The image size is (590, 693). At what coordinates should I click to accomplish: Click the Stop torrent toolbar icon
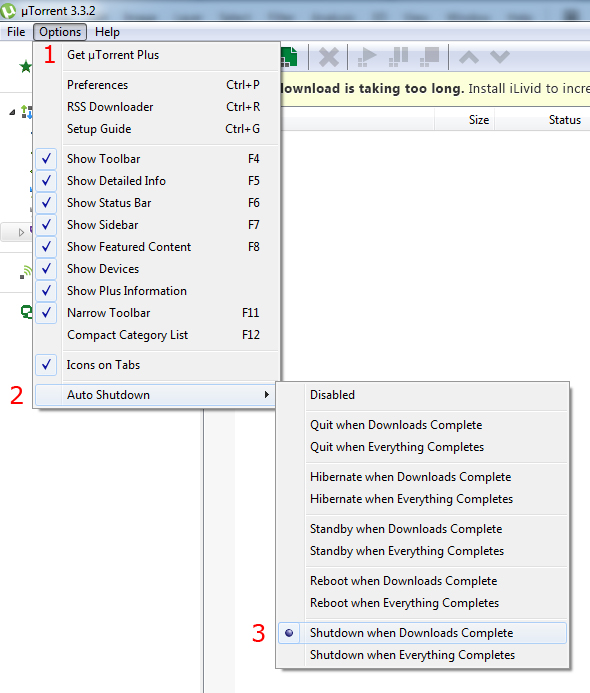[x=430, y=57]
